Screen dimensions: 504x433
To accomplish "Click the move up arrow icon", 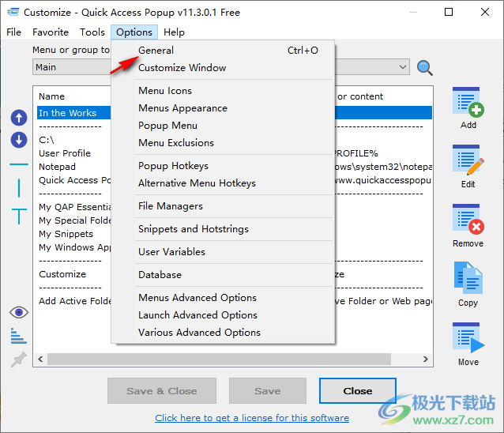I will click(x=19, y=118).
